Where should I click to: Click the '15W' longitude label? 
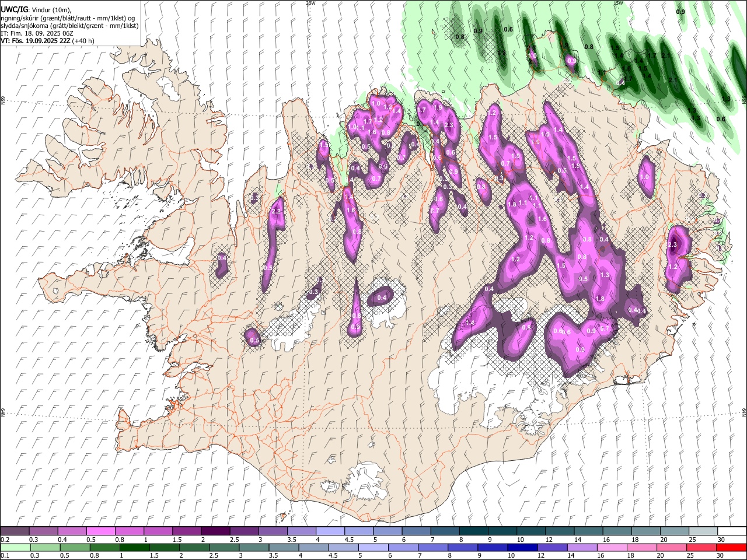pyautogui.click(x=617, y=2)
